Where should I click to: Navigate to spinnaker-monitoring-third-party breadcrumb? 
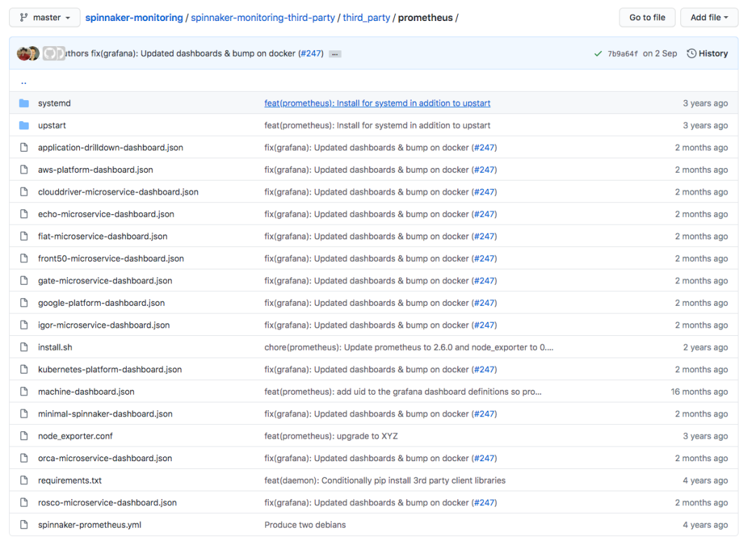coord(262,17)
